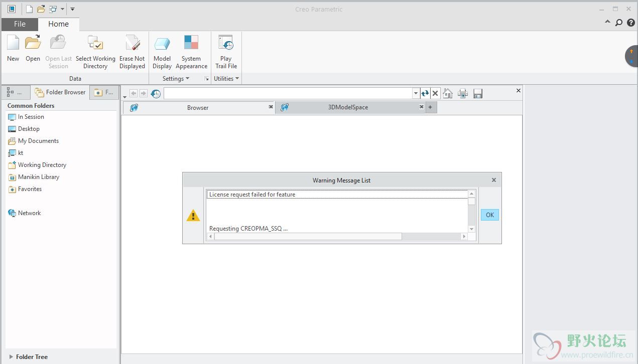Image resolution: width=638 pixels, height=364 pixels.
Task: Open the kt computer folder
Action: (16, 153)
